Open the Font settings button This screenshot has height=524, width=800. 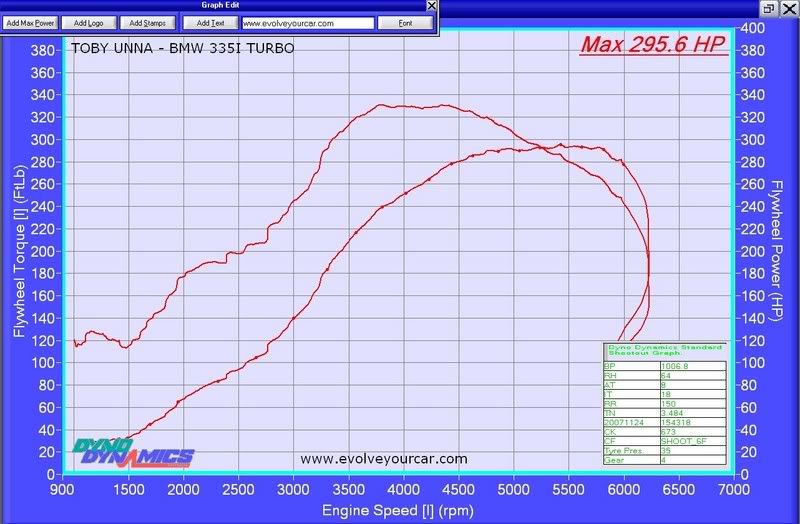(x=405, y=22)
